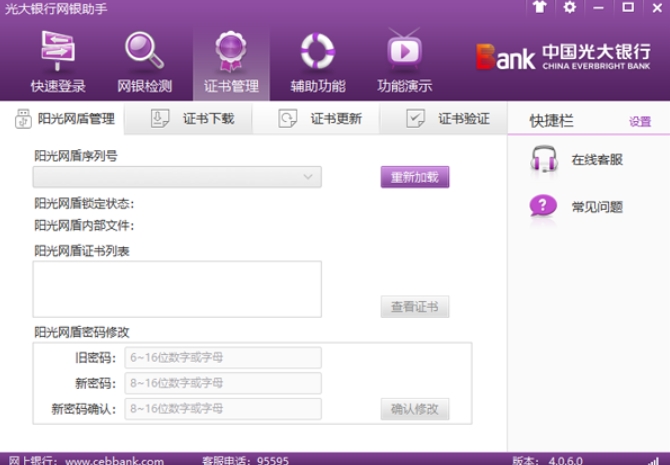670x465 pixels.
Task: Close the 光大银行网银助手 window
Action: [657, 7]
